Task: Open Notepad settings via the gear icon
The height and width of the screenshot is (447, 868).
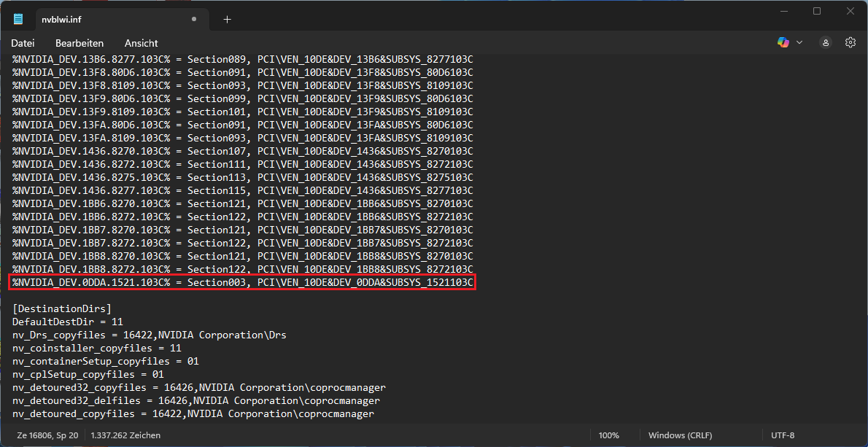Action: click(850, 43)
